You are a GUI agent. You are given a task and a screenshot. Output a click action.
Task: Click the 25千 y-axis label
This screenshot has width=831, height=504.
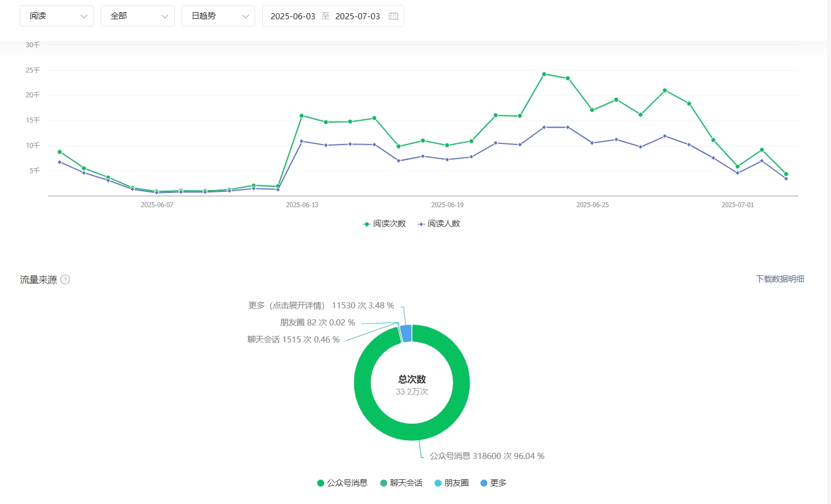tap(33, 70)
